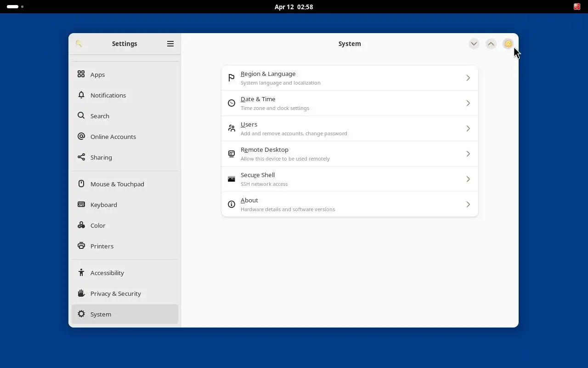Minimize Settings with the down-chevron button
The width and height of the screenshot is (588, 368).
(474, 44)
